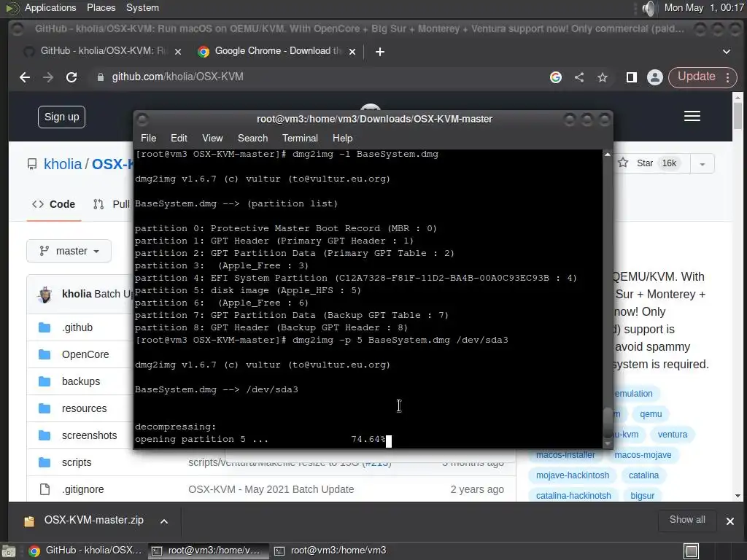The height and width of the screenshot is (560, 747).
Task: Open the master branch dropdown
Action: 69,251
